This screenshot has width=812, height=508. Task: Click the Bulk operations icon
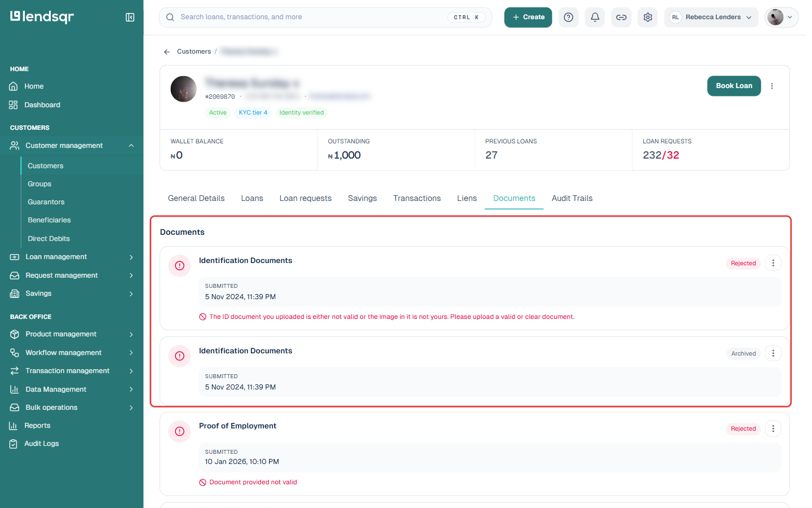pos(15,408)
